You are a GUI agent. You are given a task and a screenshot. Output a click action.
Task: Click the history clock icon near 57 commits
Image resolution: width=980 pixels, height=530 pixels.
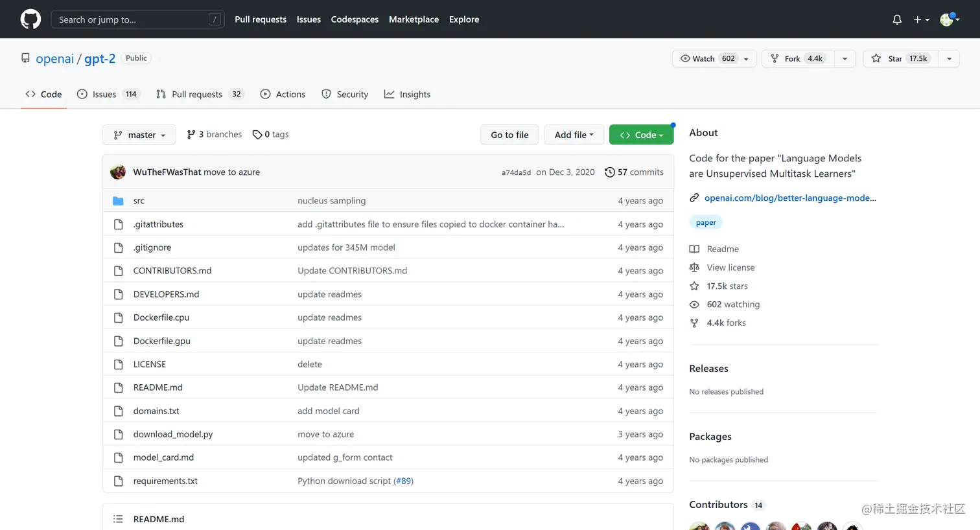point(610,172)
